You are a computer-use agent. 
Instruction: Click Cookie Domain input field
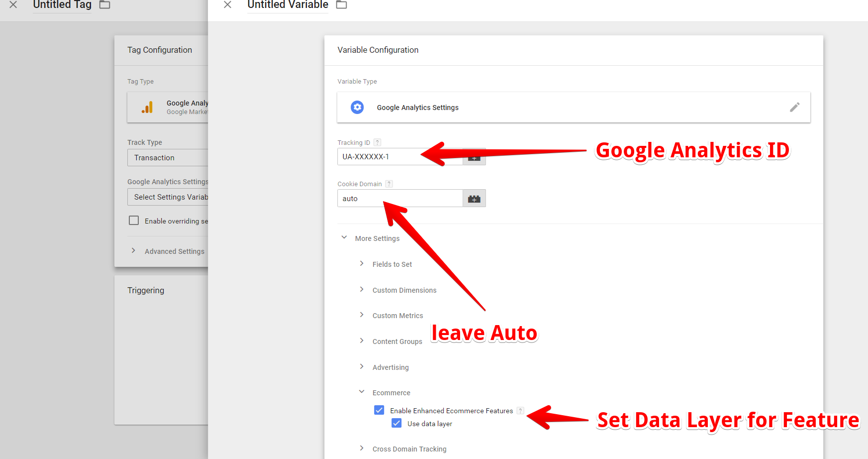click(x=400, y=198)
